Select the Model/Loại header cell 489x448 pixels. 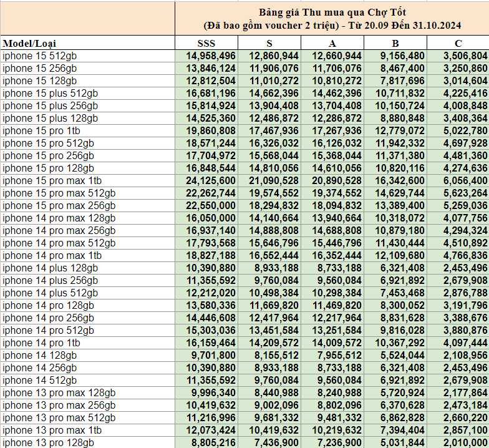87,42
